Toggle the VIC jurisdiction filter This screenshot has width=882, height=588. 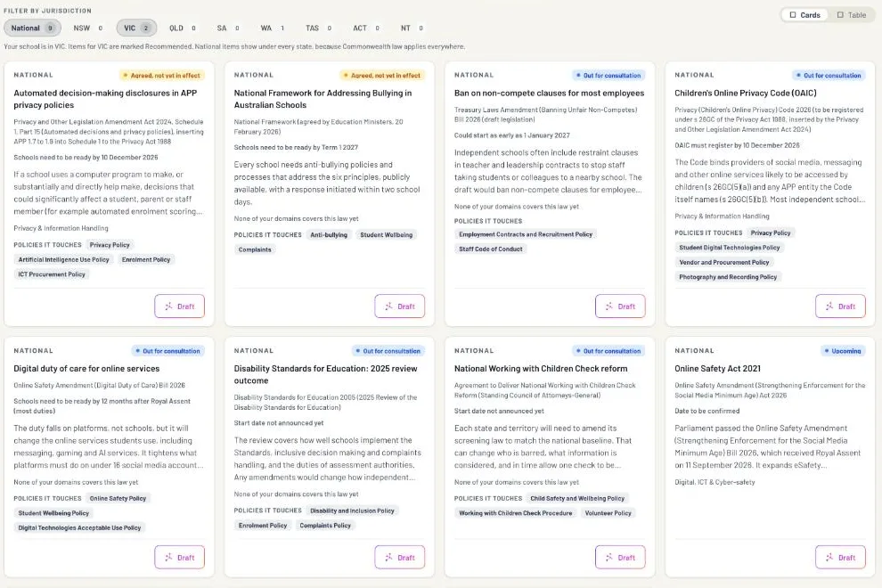pyautogui.click(x=136, y=29)
